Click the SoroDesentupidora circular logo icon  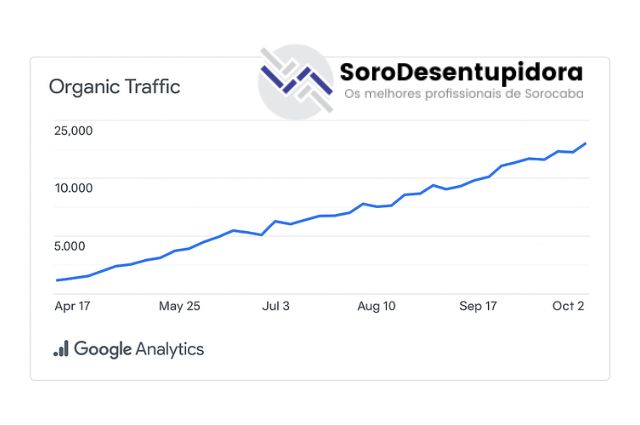(x=295, y=82)
